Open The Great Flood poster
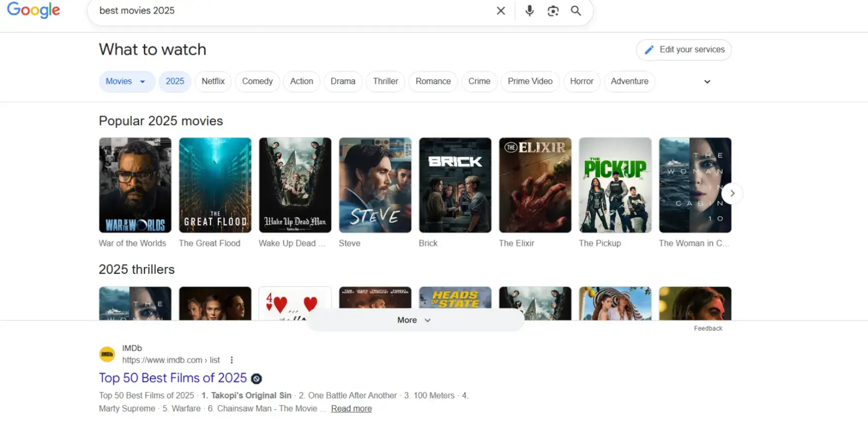Screen dimensions: 868x422 [215, 185]
